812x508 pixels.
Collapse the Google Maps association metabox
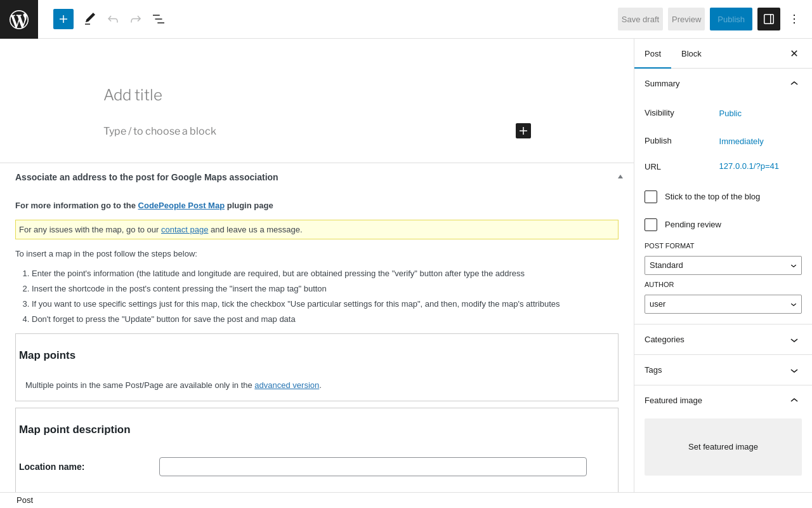tap(620, 177)
